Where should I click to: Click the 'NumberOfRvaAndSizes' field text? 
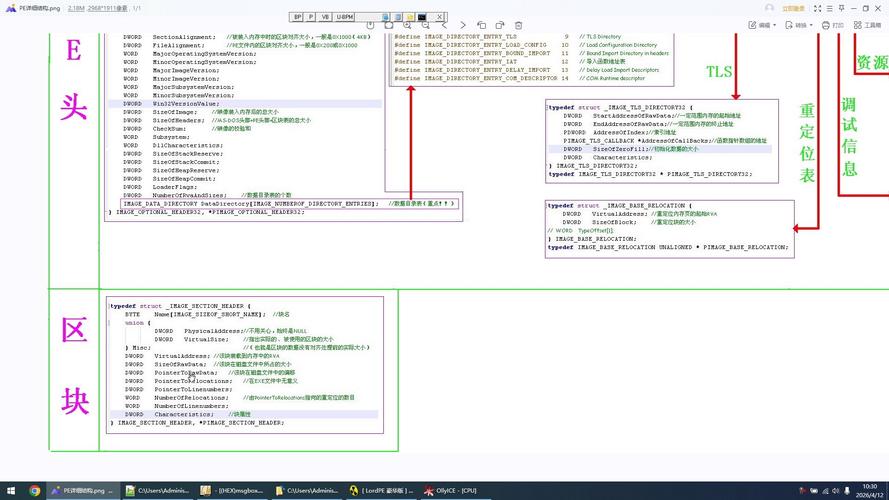(189, 196)
